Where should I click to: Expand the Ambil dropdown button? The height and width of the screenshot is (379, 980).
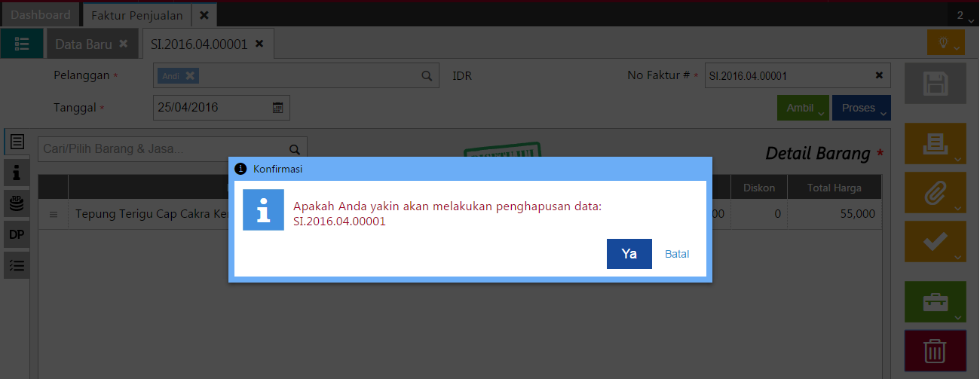pos(803,109)
